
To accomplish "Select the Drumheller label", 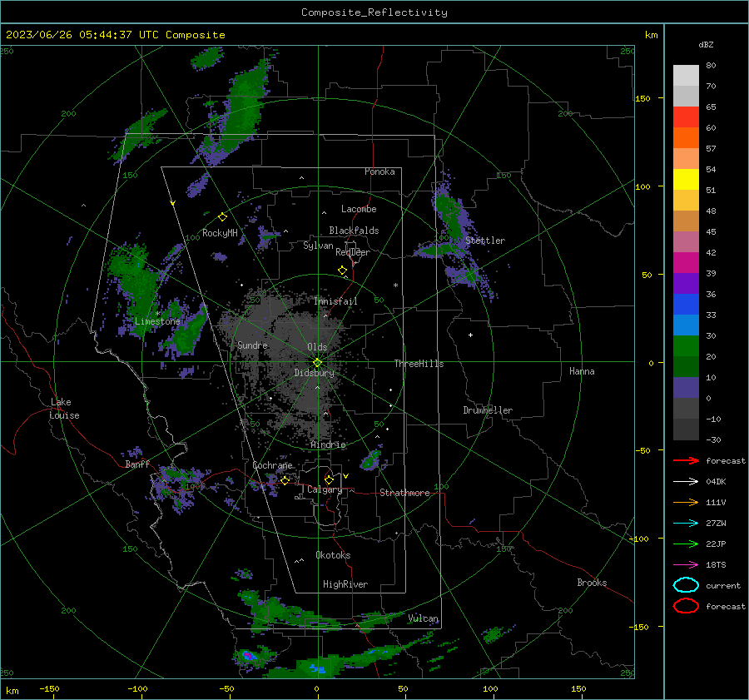I will 488,410.
